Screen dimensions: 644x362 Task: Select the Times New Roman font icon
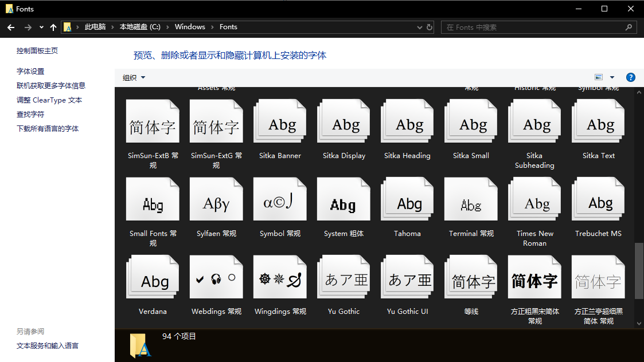(534, 199)
